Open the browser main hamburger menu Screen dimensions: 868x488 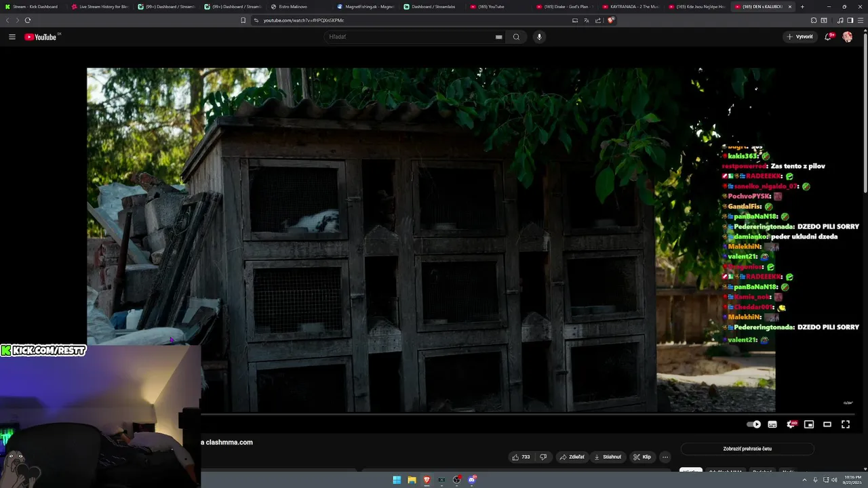[860, 20]
